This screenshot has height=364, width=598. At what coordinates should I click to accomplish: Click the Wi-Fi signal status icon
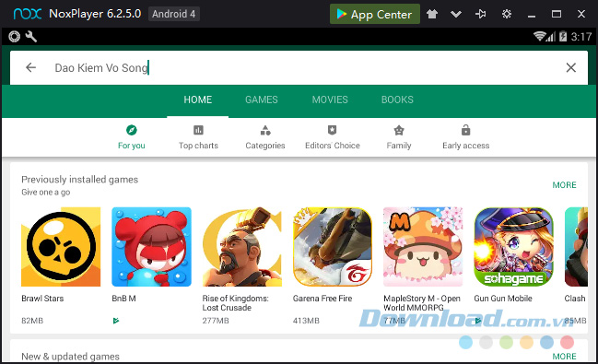[x=540, y=37]
